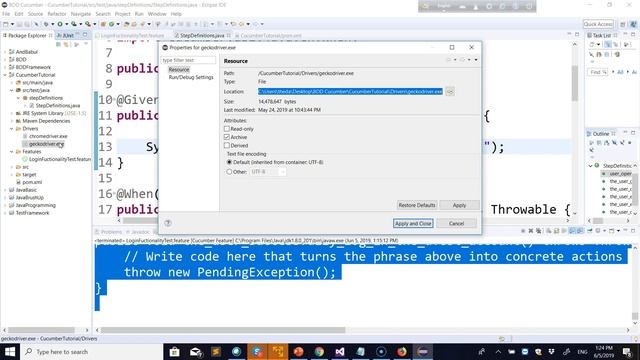Open the Refactor menu
The image size is (640, 360).
click(57, 14)
